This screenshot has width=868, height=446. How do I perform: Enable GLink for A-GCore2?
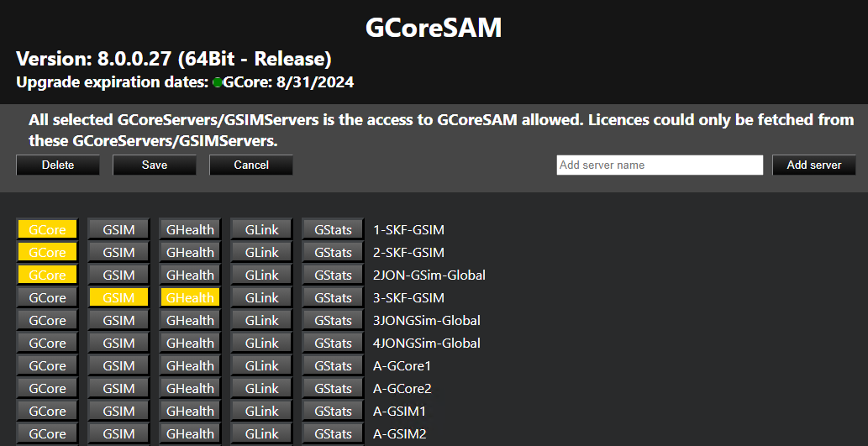[x=261, y=388]
